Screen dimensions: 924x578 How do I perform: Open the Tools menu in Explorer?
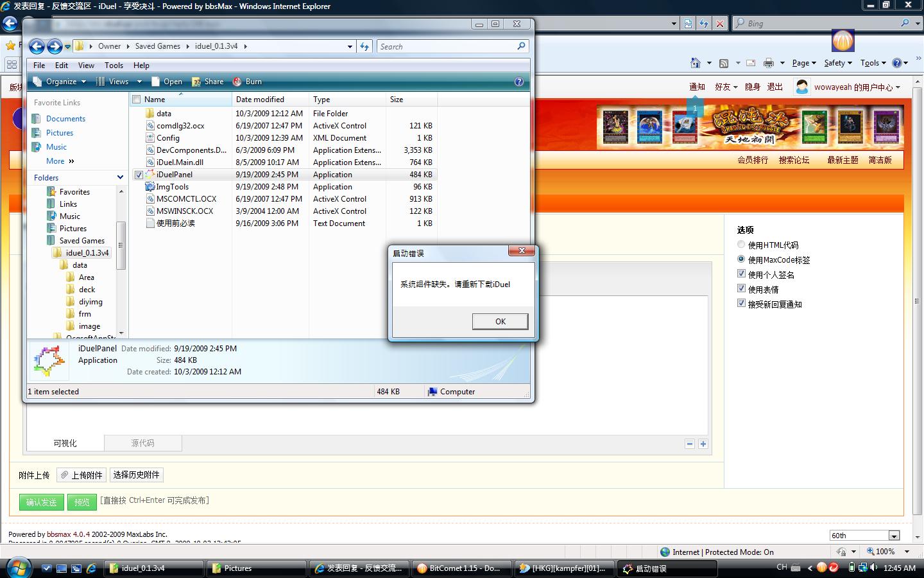tap(114, 65)
